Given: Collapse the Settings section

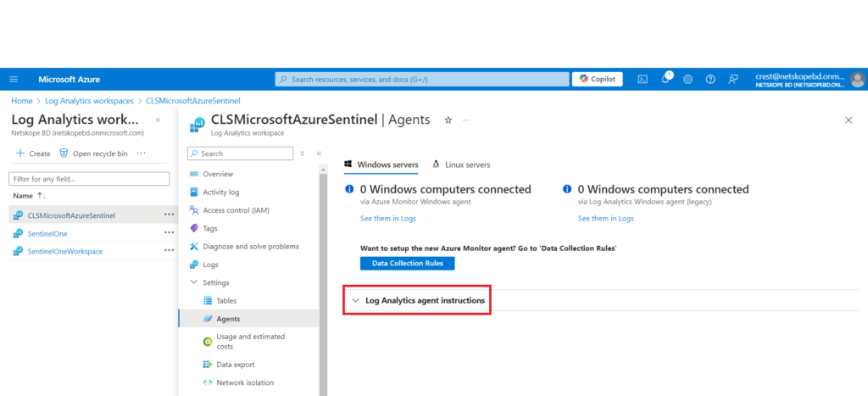Looking at the screenshot, I should (194, 282).
